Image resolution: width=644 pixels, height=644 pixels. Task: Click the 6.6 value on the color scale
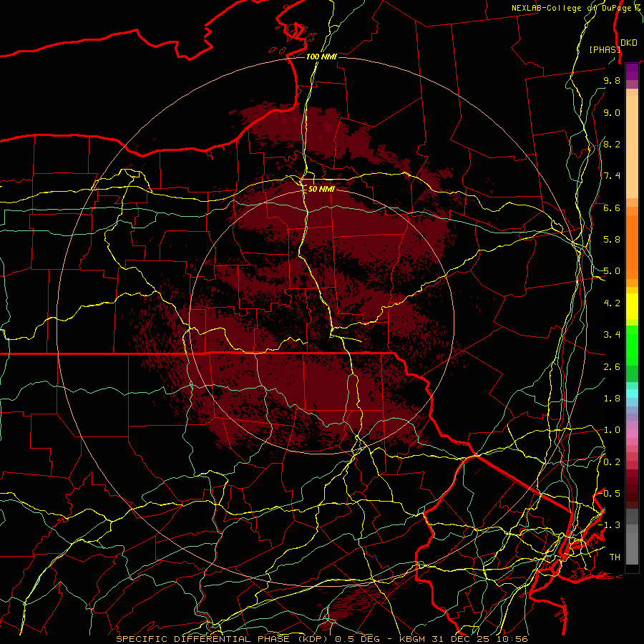(612, 208)
